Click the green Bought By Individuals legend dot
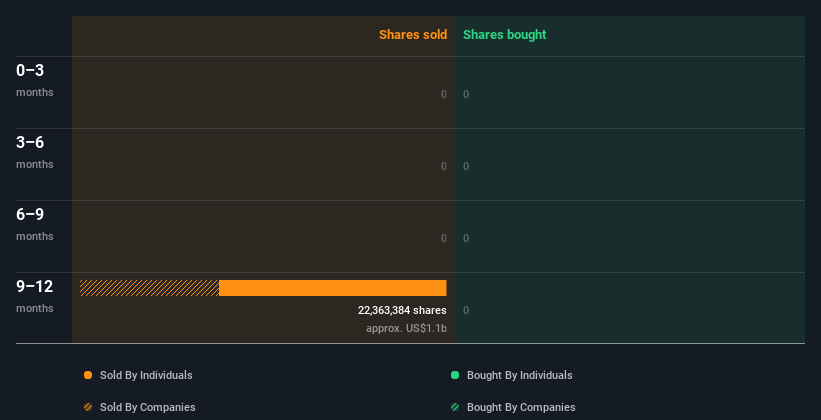821x420 pixels. [455, 375]
